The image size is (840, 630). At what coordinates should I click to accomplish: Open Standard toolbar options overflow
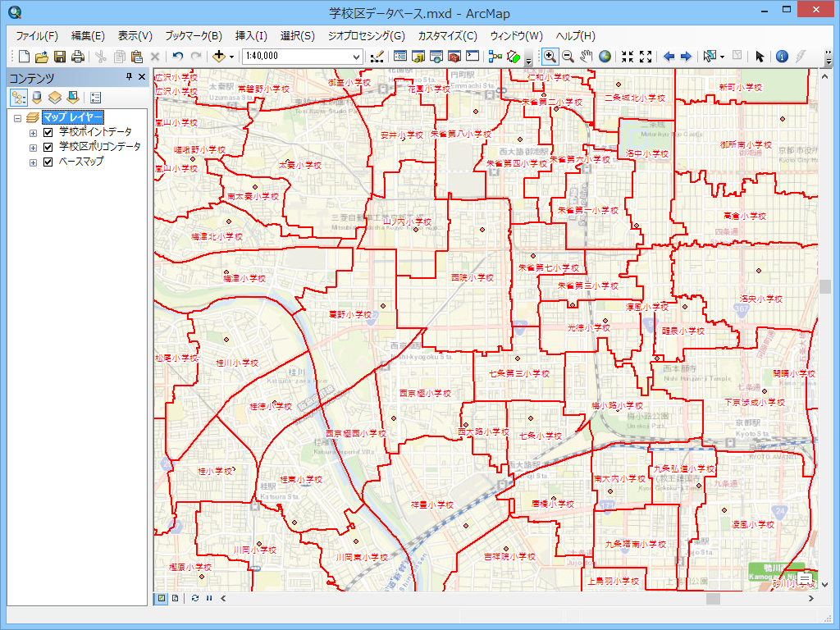pyautogui.click(x=529, y=58)
